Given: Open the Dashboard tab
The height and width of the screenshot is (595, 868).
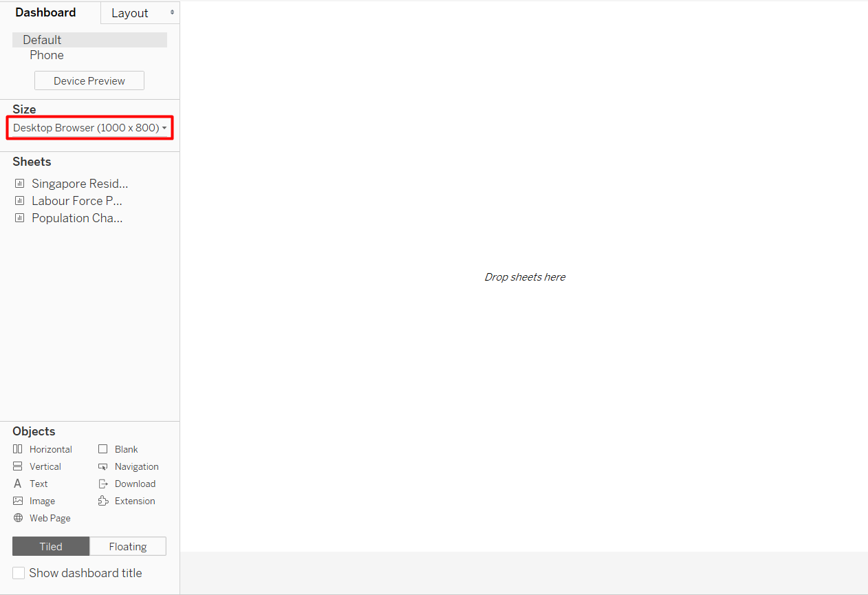Looking at the screenshot, I should tap(45, 12).
